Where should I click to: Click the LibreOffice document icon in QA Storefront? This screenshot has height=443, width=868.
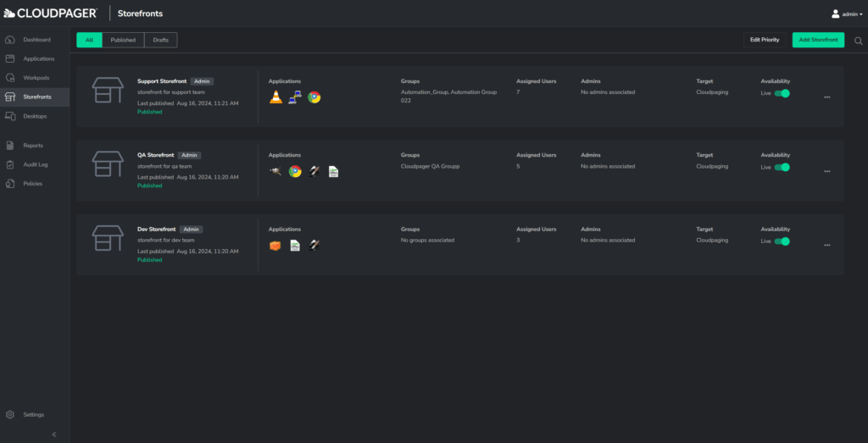click(333, 171)
